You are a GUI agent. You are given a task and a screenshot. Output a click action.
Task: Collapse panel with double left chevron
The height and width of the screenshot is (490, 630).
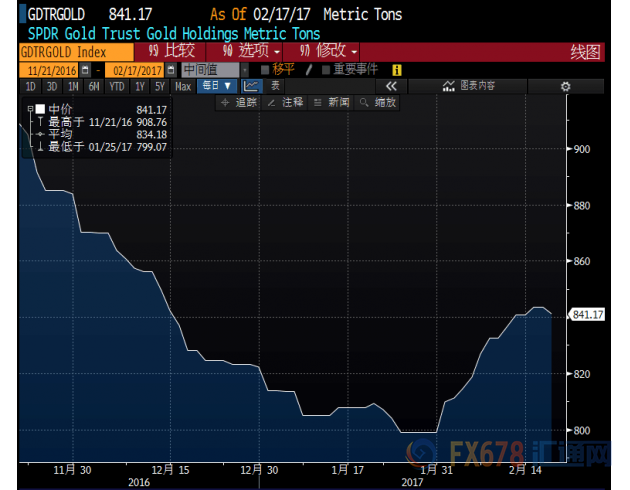[391, 86]
